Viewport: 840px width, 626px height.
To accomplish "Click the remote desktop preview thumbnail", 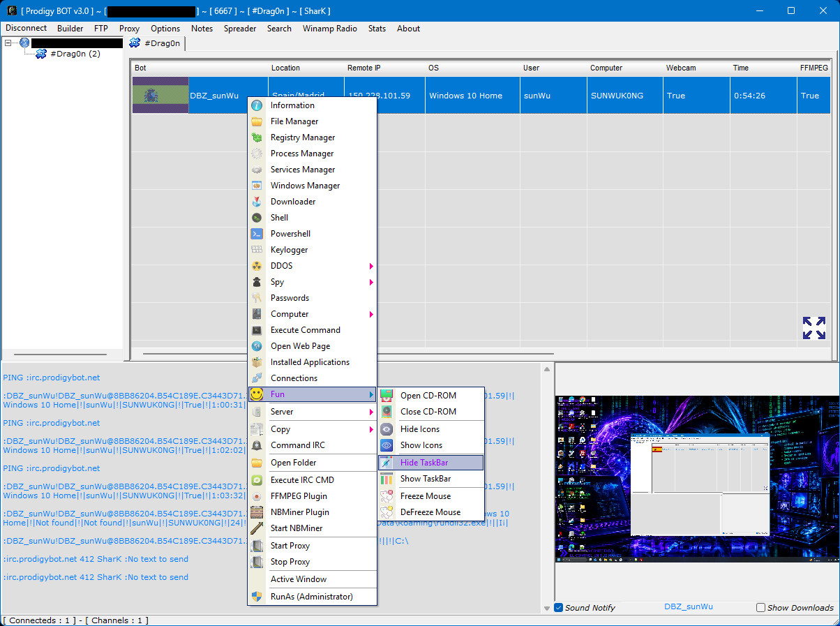I will [x=697, y=479].
